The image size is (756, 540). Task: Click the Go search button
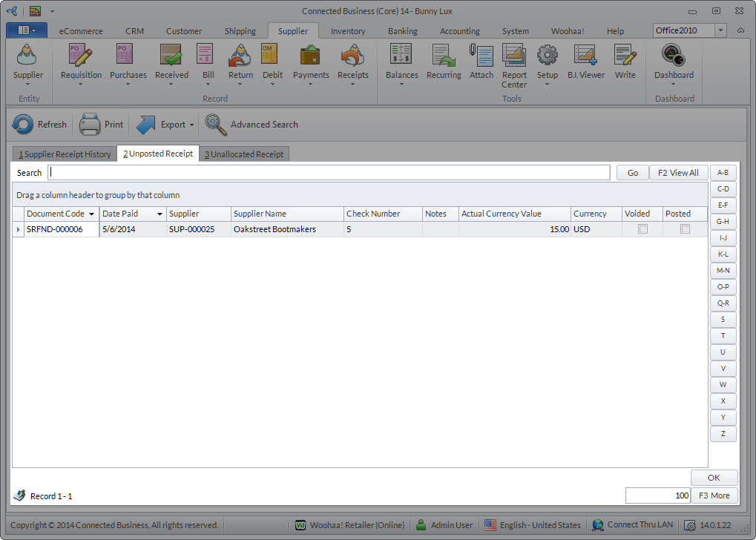[x=632, y=173]
